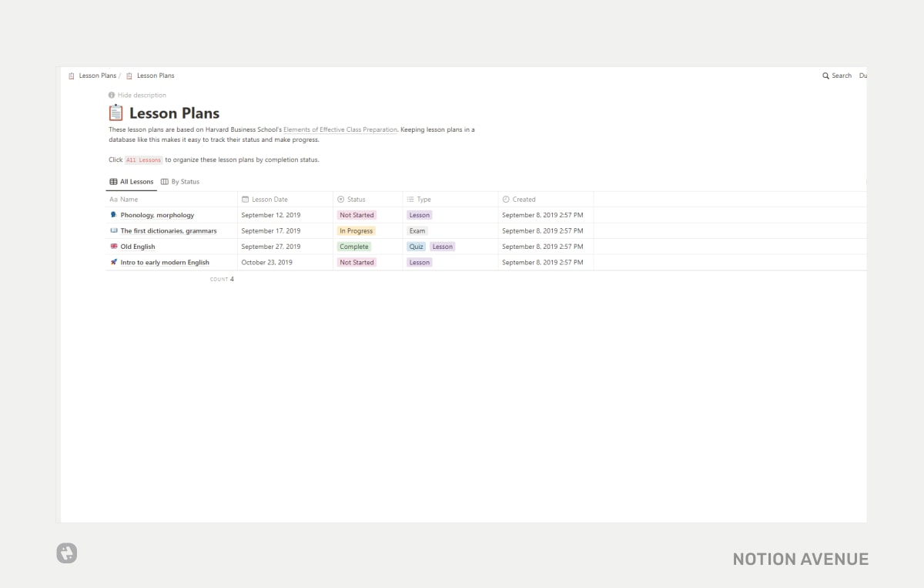The height and width of the screenshot is (588, 924).
Task: Click the green Complete status tag
Action: [x=354, y=247]
